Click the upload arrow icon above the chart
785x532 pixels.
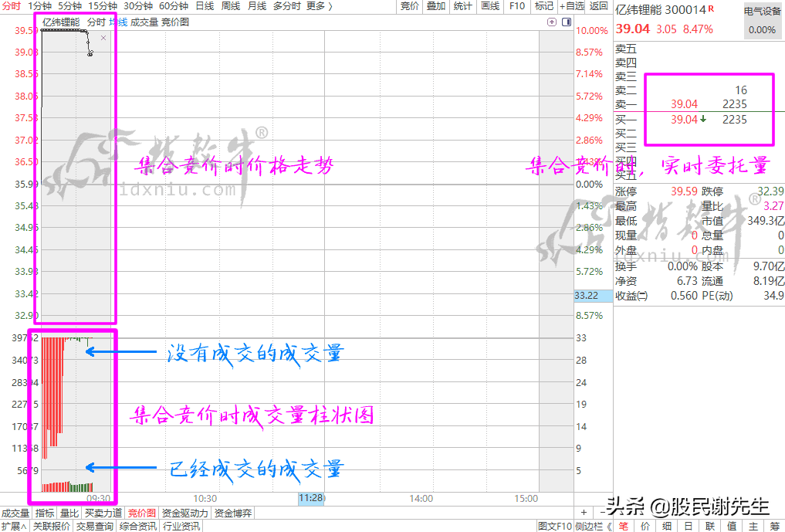(552, 22)
